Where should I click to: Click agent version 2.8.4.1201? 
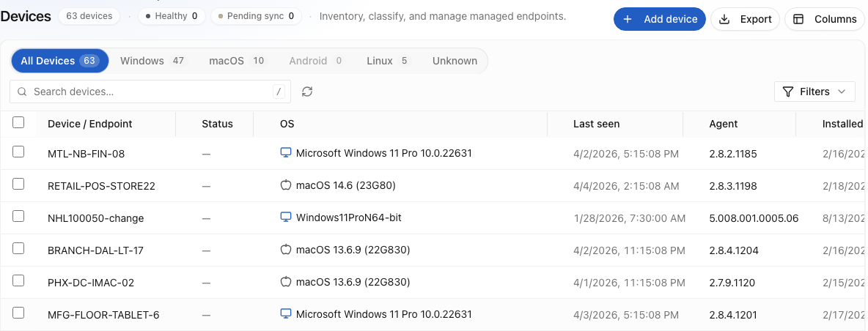734,315
